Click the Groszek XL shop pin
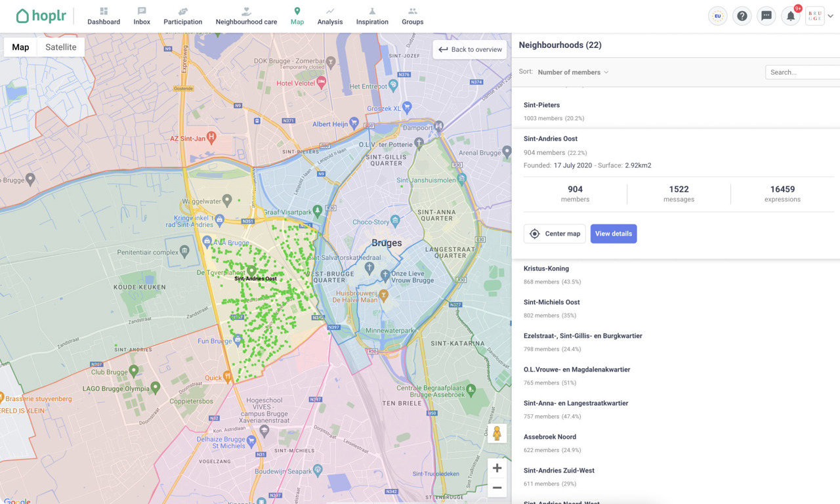Image resolution: width=840 pixels, height=504 pixels. [408, 106]
